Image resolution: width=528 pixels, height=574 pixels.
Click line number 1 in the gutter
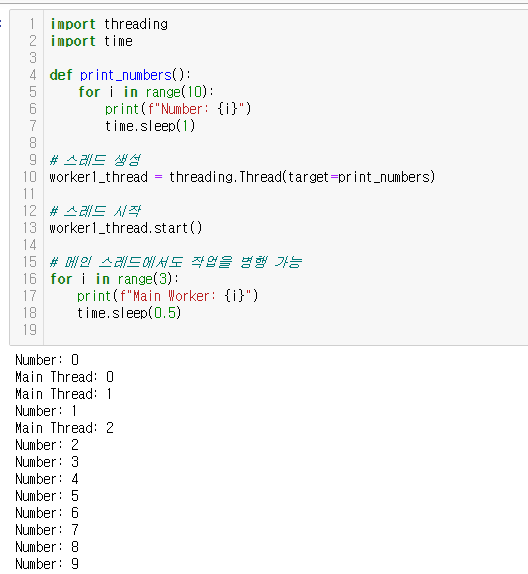(32, 24)
